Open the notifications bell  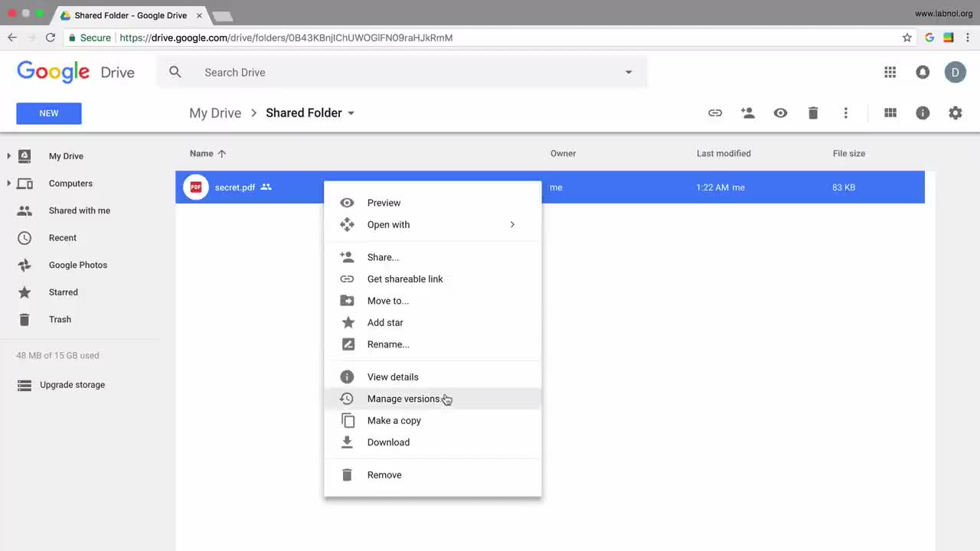pyautogui.click(x=923, y=72)
